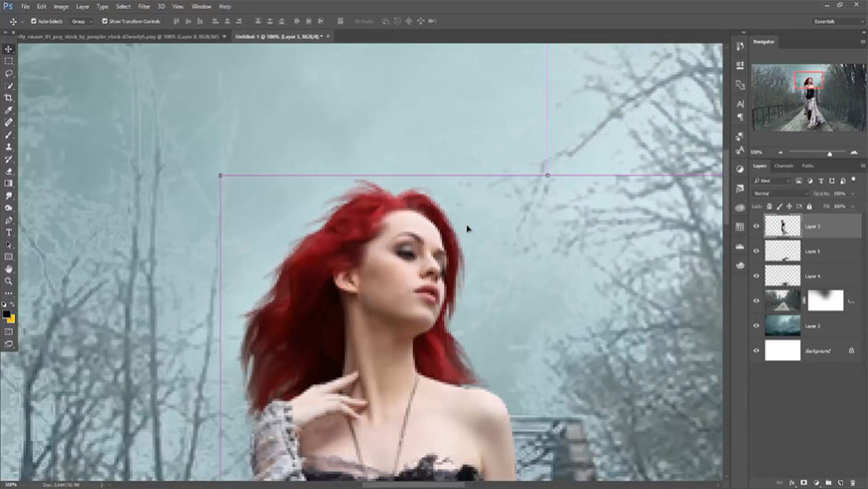Open the Window menu

pyautogui.click(x=201, y=7)
